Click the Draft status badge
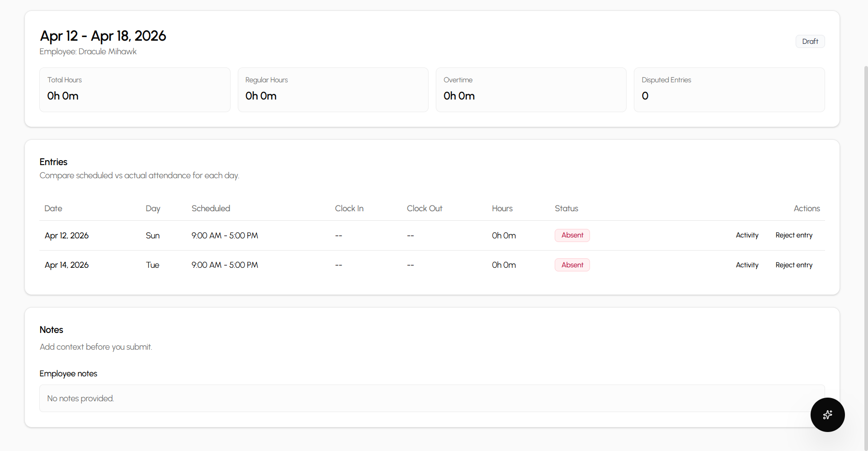 [x=810, y=41]
